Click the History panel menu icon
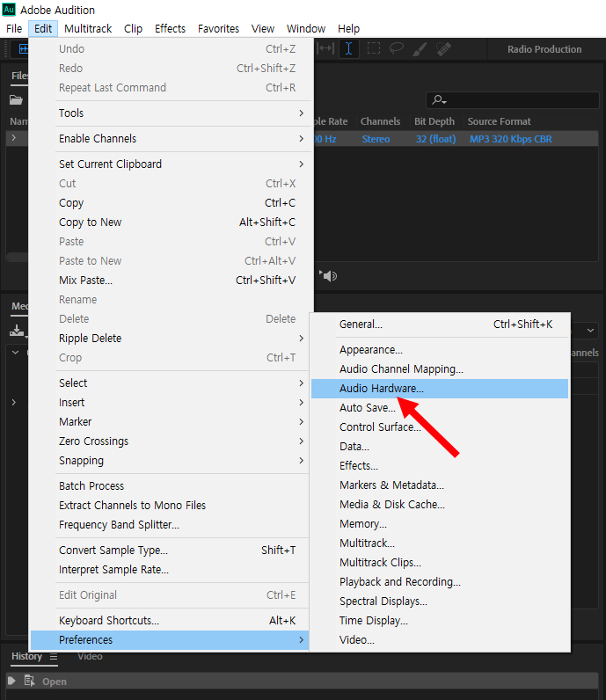Image resolution: width=606 pixels, height=700 pixels. point(54,657)
